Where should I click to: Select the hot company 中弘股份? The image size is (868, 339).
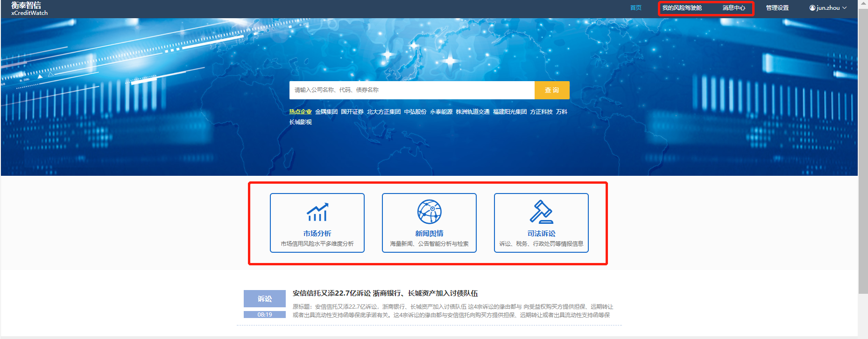(x=416, y=112)
